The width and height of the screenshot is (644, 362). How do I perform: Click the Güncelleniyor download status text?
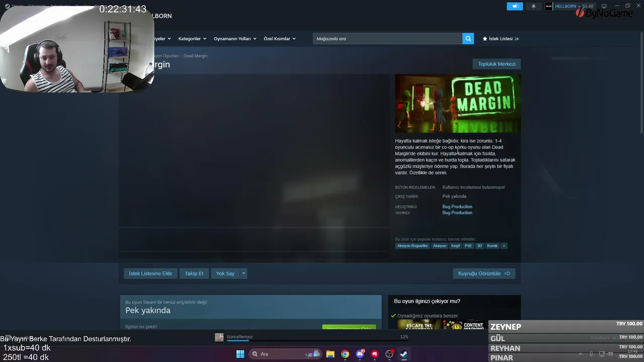pos(240,337)
